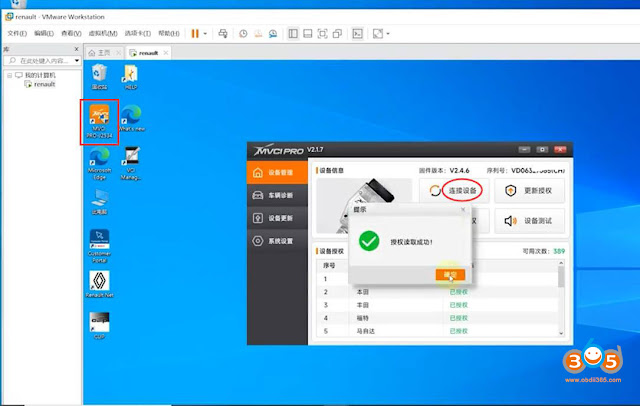Open the console view toolbar icon

click(358, 33)
